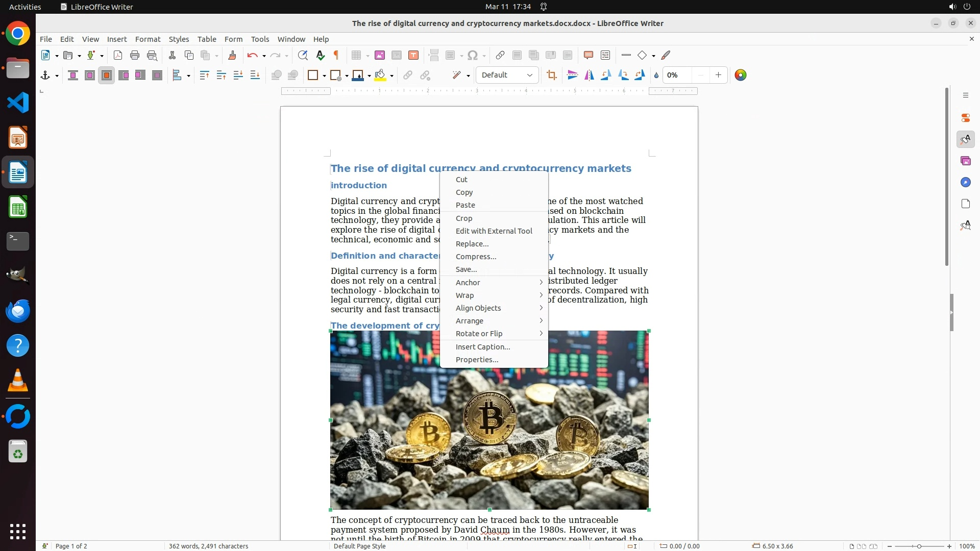Open the image mode Default dropdown

point(507,76)
